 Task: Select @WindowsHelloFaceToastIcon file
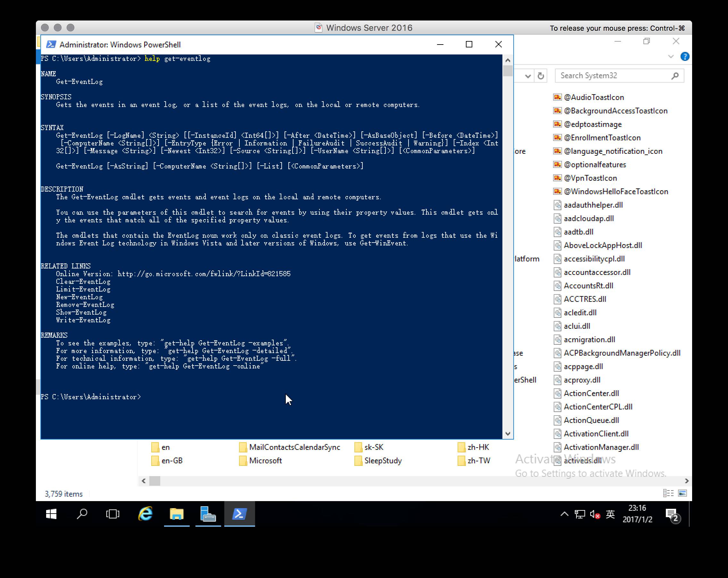(610, 191)
